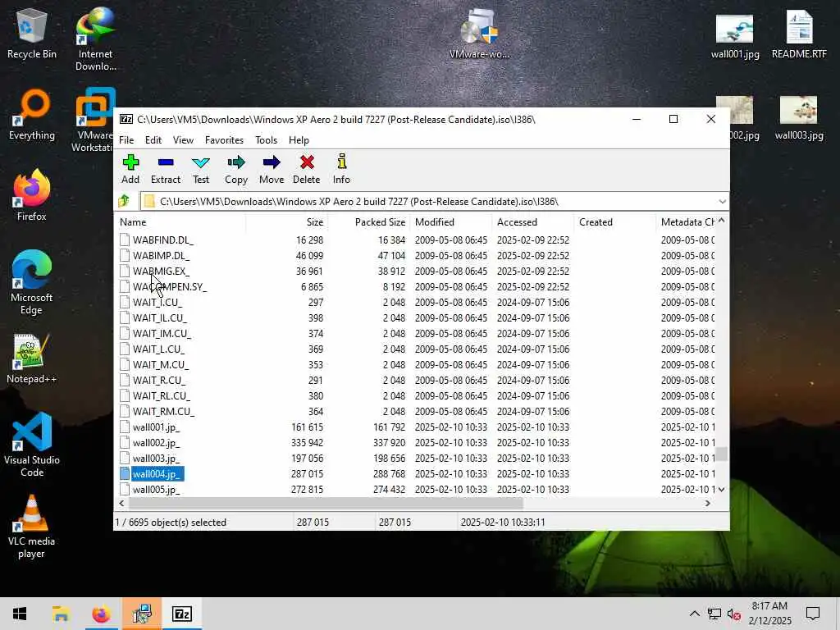Sort by the Created column header
840x630 pixels.
tap(615, 222)
